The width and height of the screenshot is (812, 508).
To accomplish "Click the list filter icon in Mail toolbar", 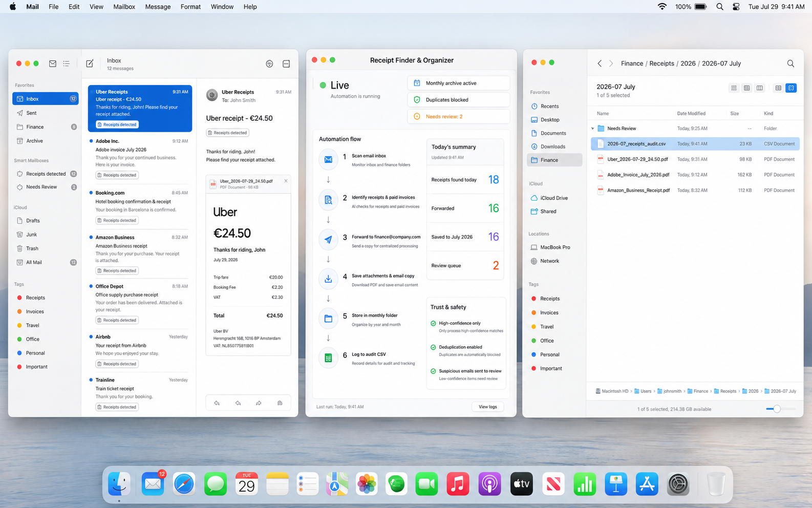I will click(67, 63).
